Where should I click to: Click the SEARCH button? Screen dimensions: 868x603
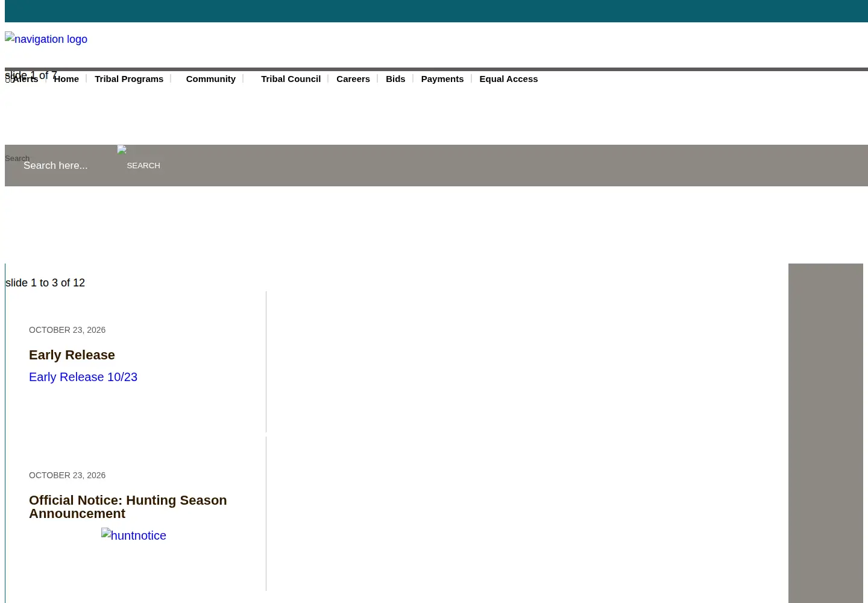coord(143,165)
